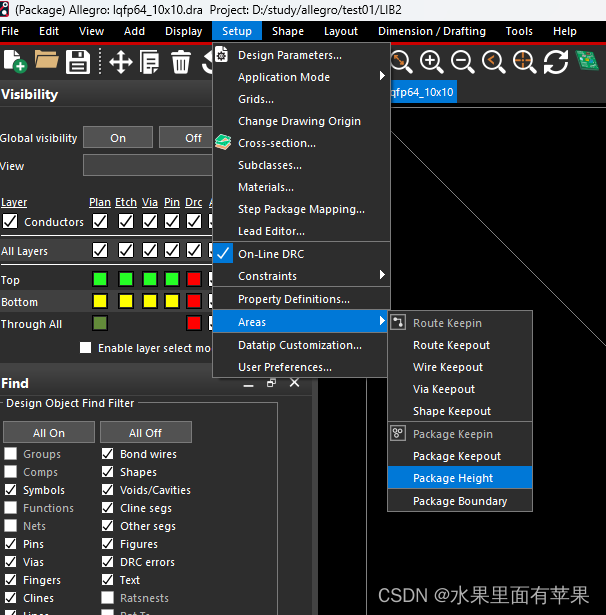The height and width of the screenshot is (615, 606).
Task: Click the Save disk icon
Action: coord(78,63)
